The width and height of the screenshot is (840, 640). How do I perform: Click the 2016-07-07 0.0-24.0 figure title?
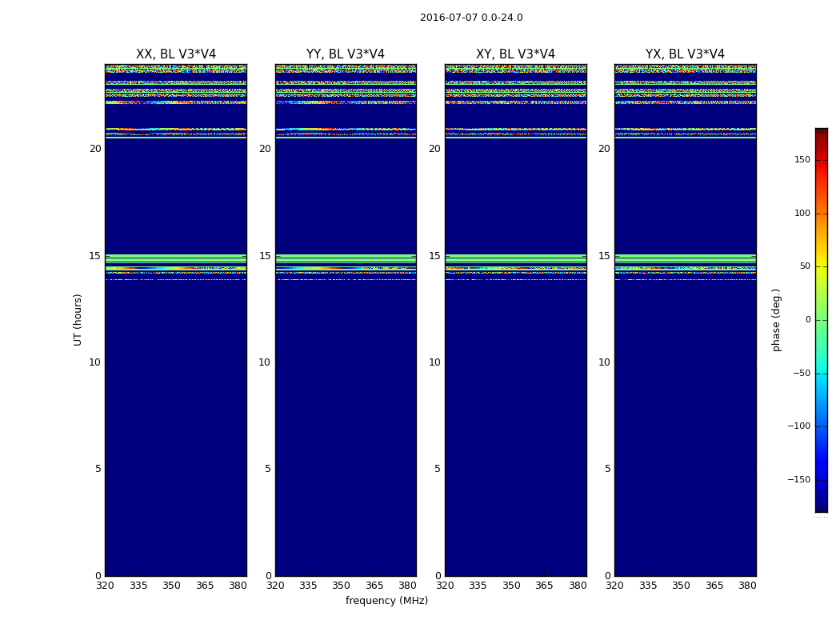(471, 18)
